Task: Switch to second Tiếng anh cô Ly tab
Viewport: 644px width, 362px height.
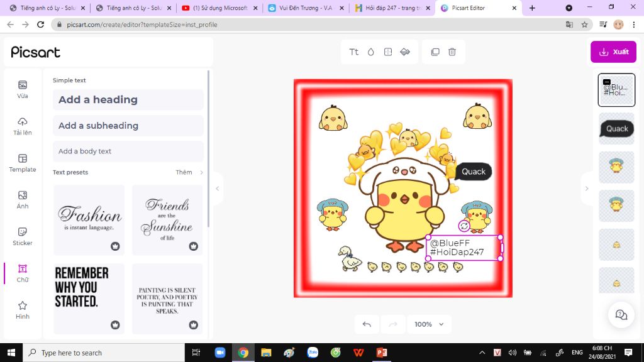Action: pos(134,8)
